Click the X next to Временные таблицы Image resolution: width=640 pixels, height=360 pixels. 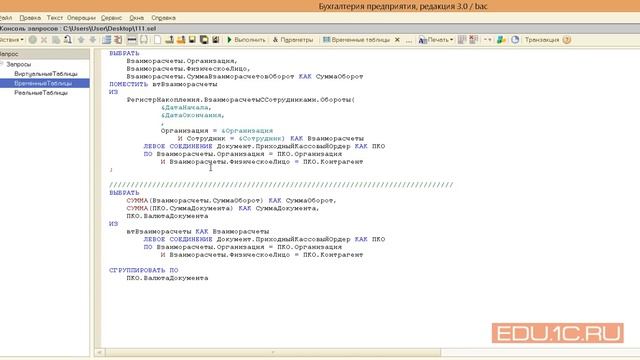point(397,40)
